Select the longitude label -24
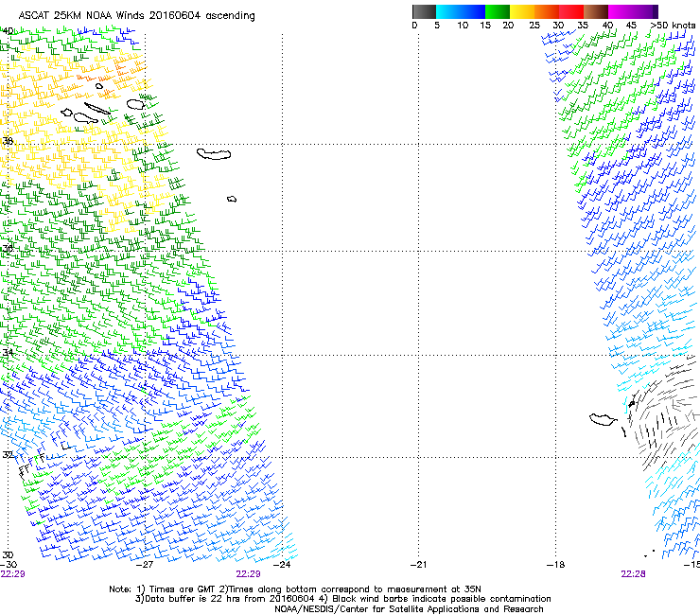This screenshot has height=615, width=700. [282, 565]
